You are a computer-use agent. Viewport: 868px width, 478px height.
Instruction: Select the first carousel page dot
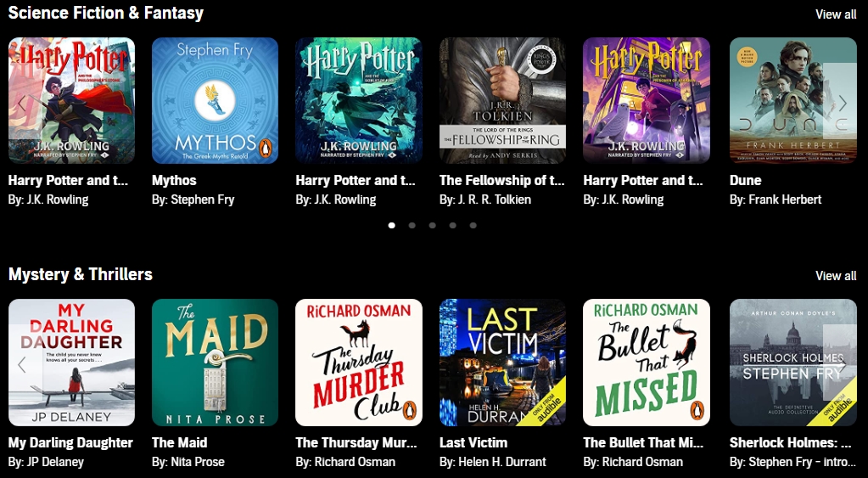pos(392,226)
